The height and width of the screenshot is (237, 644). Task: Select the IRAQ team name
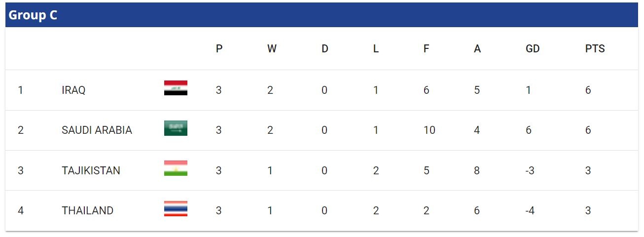[73, 90]
